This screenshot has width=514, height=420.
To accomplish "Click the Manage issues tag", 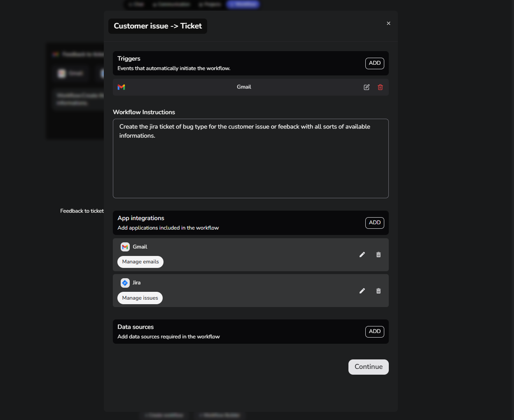I will [140, 298].
